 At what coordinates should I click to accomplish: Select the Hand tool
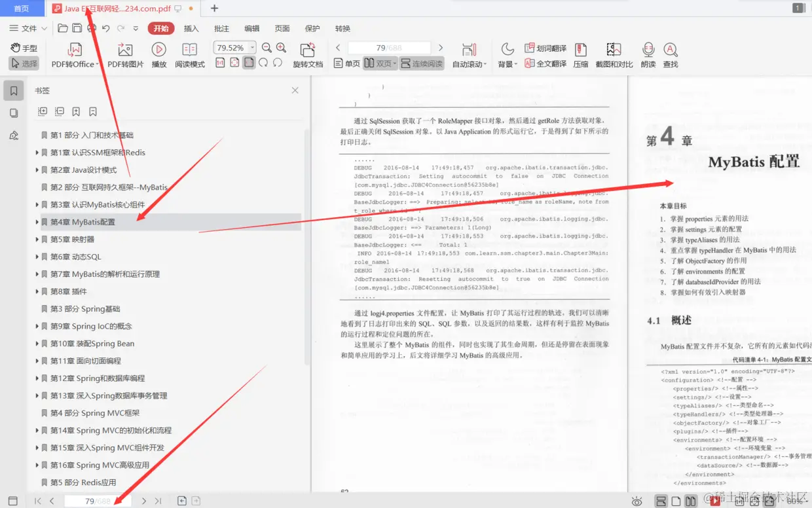24,48
